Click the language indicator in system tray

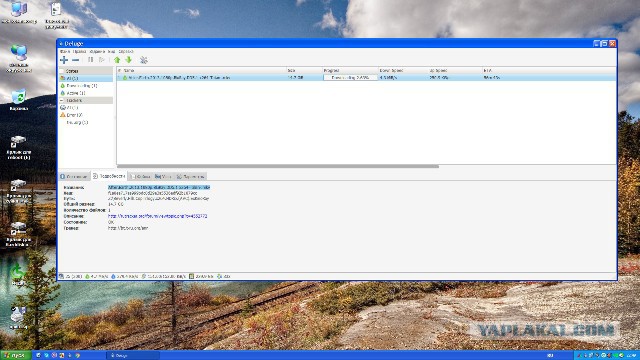(550, 356)
